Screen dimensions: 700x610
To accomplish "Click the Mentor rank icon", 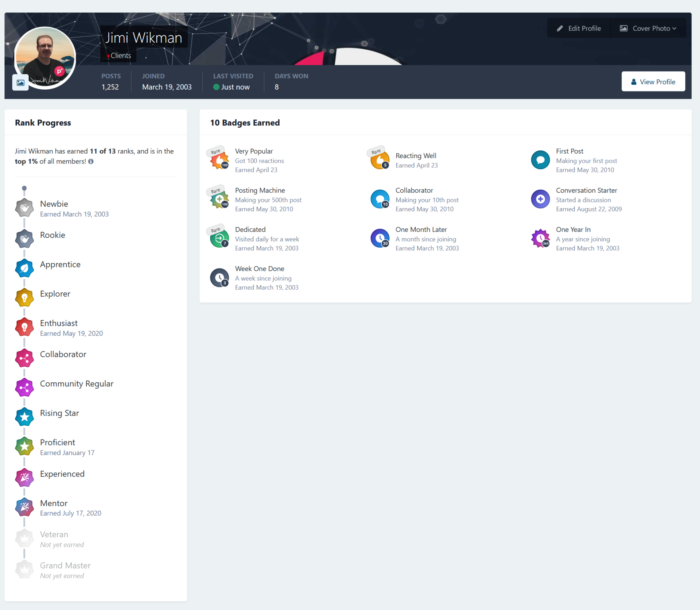I will 24,507.
